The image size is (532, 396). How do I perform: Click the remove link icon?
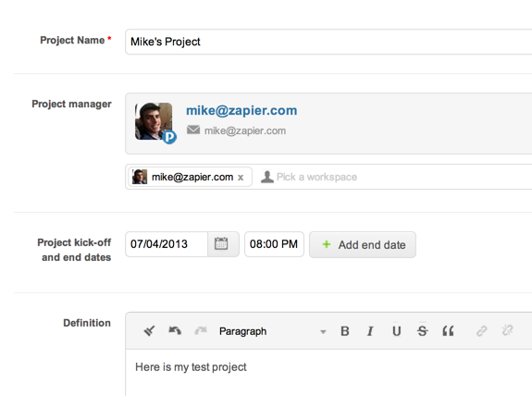point(508,330)
